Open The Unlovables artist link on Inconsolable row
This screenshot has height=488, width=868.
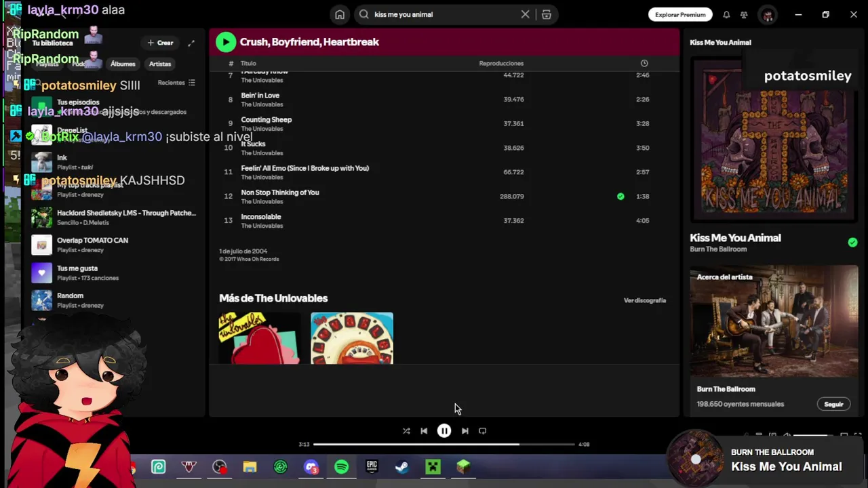click(262, 226)
